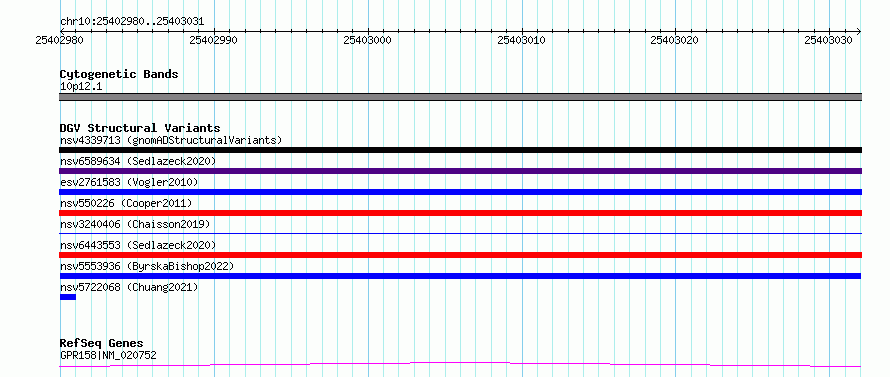Click the blue esv2761583 variant bar
This screenshot has height=377, width=890.
coord(460,192)
